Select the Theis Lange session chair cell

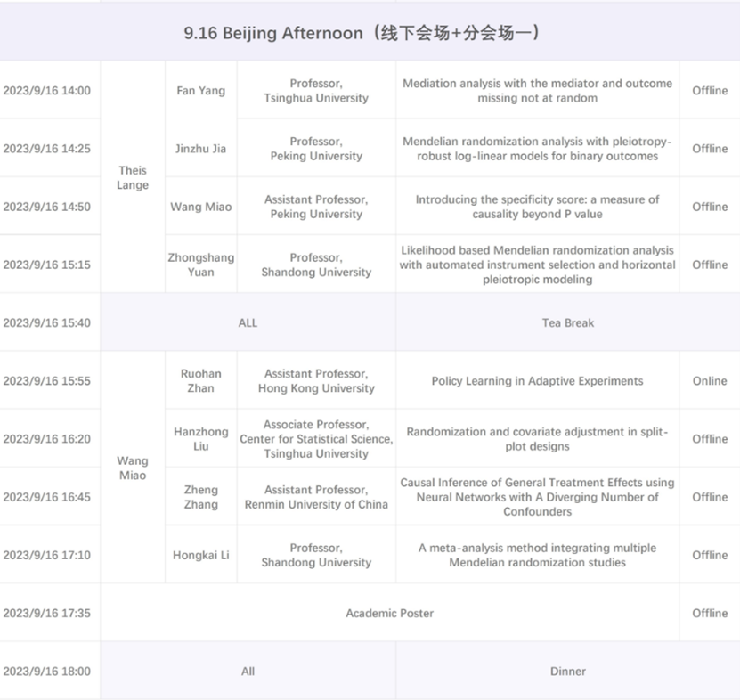(133, 177)
